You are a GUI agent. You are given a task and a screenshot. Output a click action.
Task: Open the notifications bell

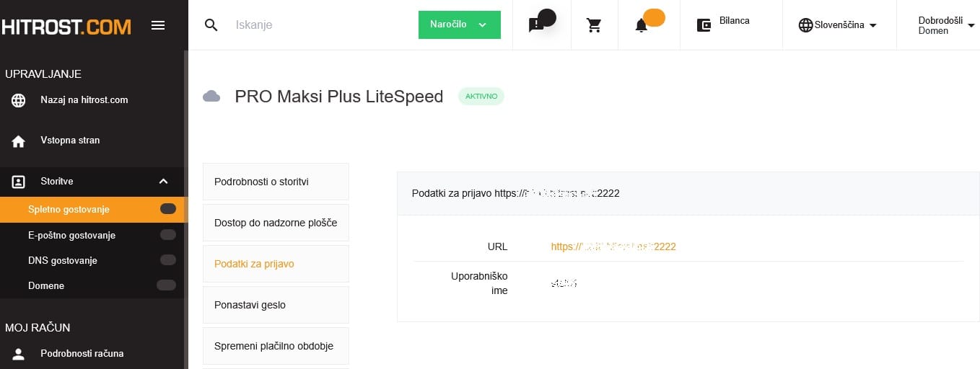tap(641, 26)
